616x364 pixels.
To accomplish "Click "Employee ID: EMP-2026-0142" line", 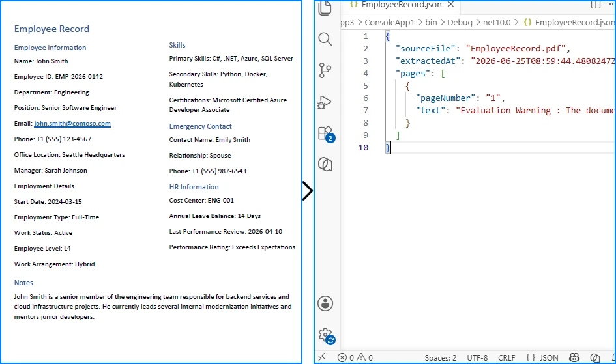I will [x=59, y=76].
